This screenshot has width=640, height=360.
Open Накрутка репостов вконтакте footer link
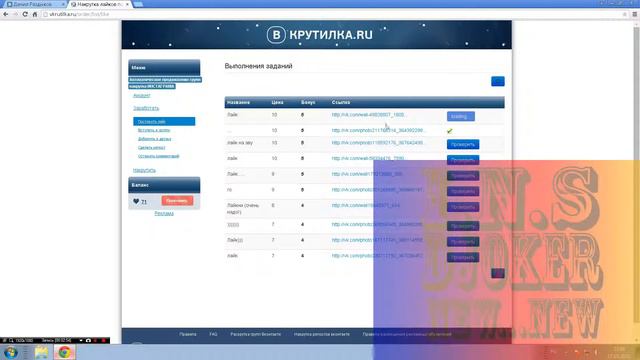point(322,334)
